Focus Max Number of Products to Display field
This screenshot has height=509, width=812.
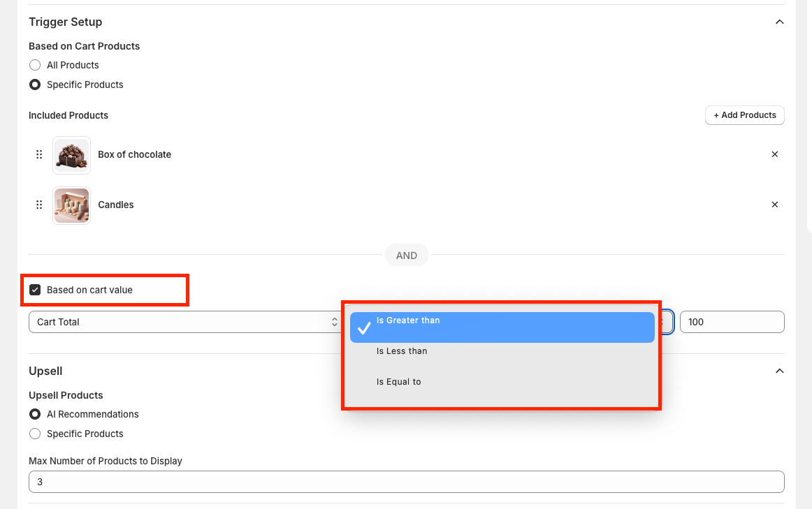click(x=406, y=482)
